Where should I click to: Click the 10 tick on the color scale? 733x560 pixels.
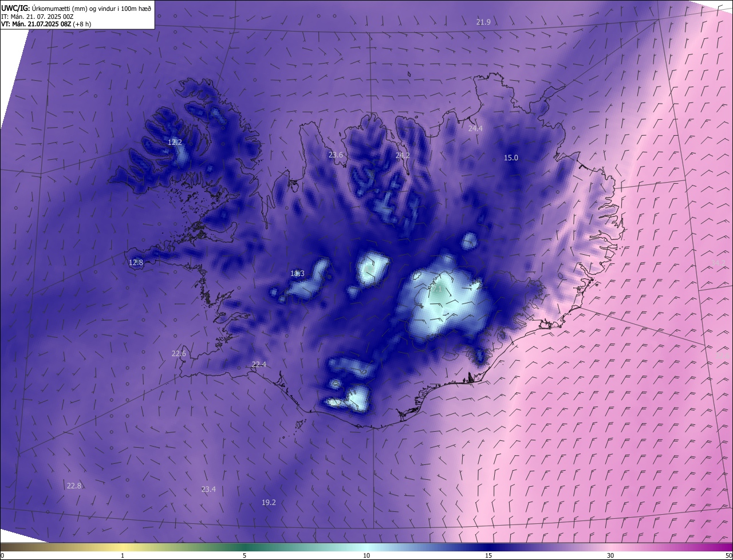point(366,555)
